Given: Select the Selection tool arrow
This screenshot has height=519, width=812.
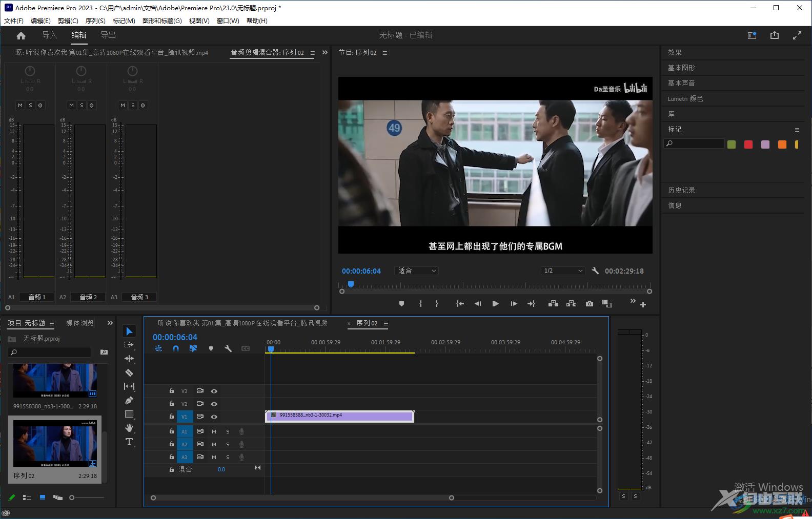Looking at the screenshot, I should (x=129, y=331).
